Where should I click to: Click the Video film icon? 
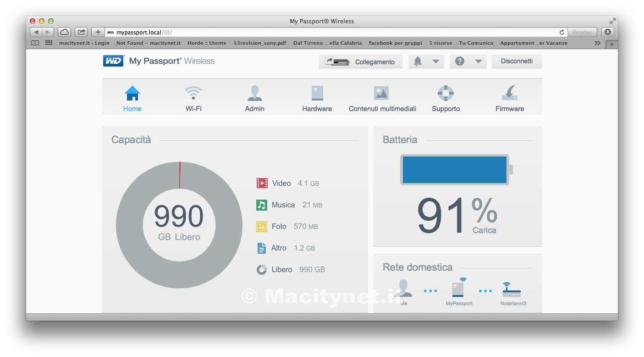click(x=262, y=183)
